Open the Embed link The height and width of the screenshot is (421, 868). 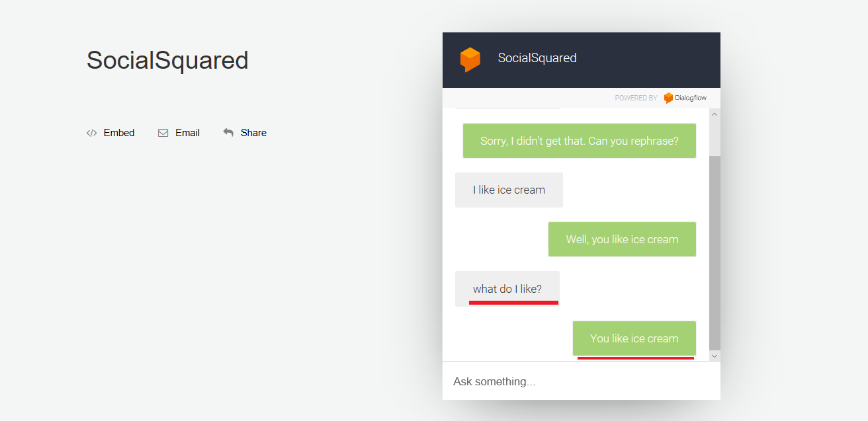tap(119, 133)
